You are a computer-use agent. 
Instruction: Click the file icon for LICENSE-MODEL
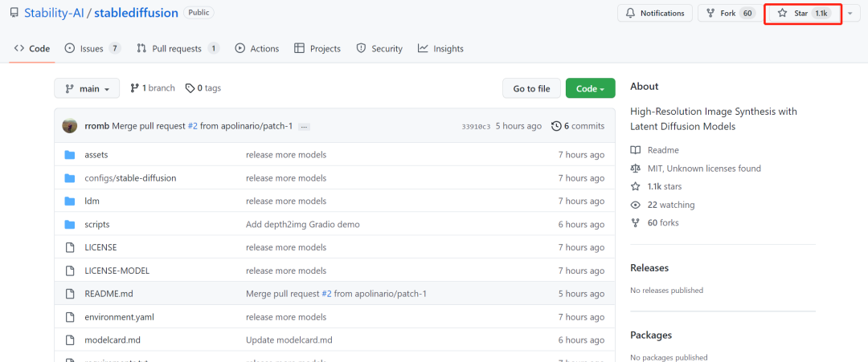[x=70, y=270]
